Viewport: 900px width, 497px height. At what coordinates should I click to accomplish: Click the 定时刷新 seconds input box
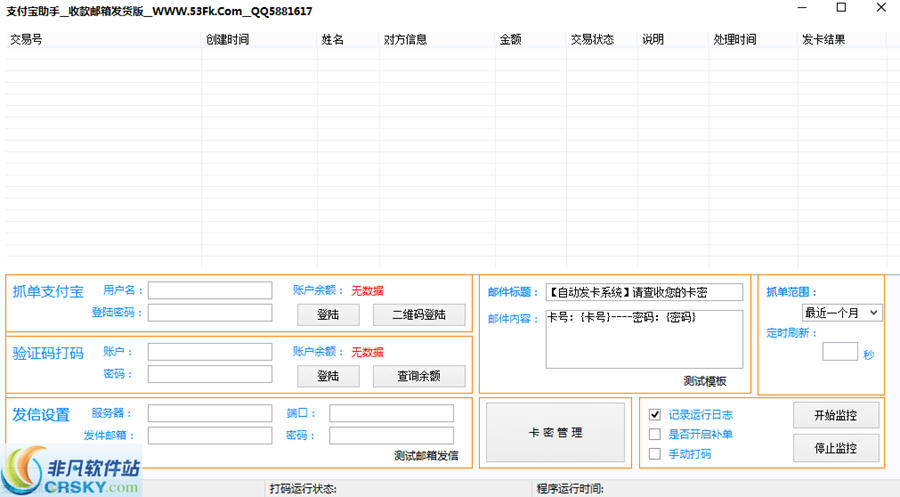[840, 352]
